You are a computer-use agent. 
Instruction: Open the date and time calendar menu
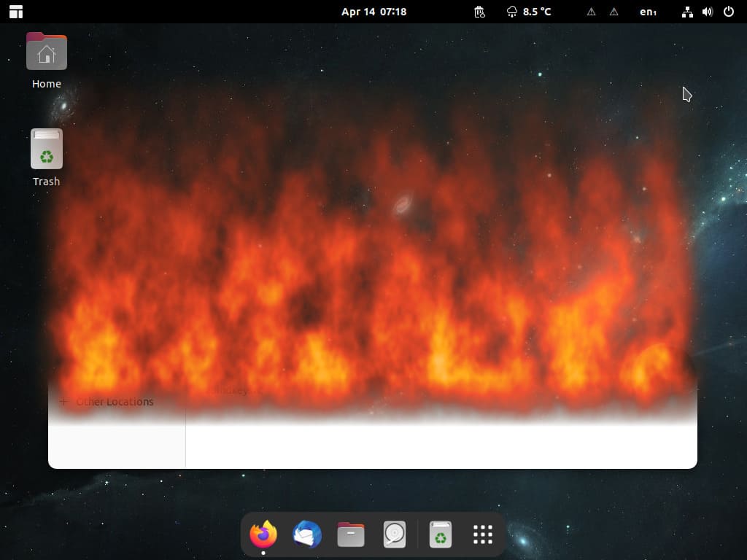pyautogui.click(x=374, y=12)
